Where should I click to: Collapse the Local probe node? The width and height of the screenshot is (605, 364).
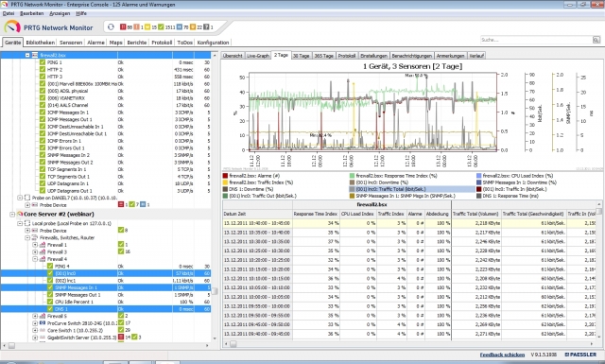(x=20, y=223)
